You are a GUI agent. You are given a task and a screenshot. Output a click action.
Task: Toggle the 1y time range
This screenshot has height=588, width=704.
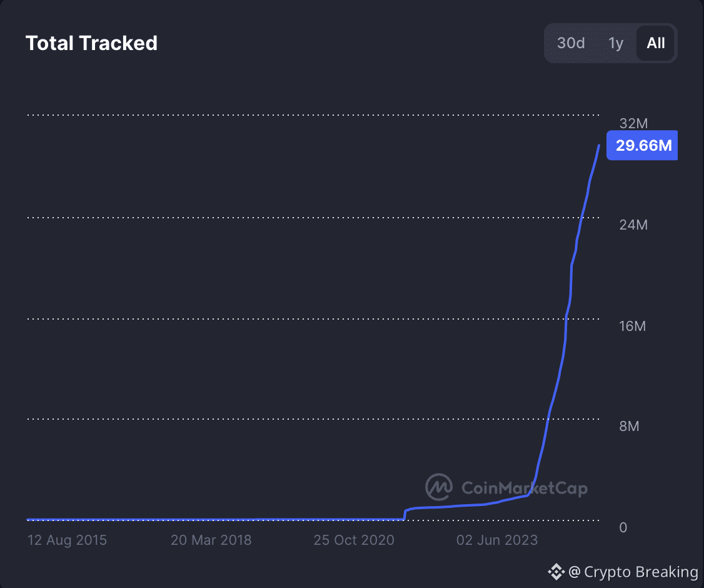(x=615, y=43)
